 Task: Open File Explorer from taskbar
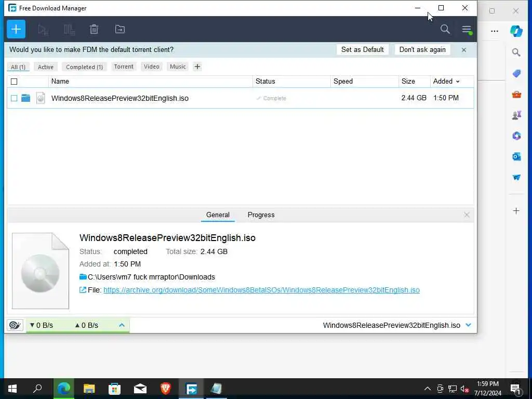point(89,389)
